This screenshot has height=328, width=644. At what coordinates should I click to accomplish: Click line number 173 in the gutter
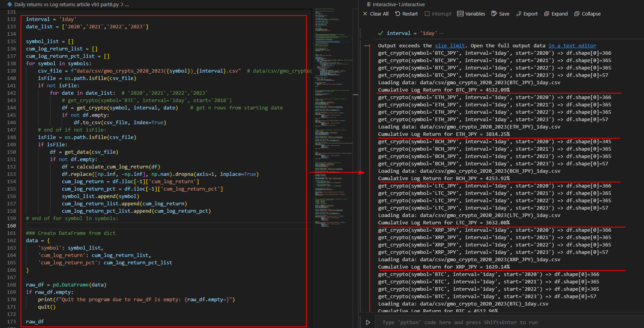pyautogui.click(x=11, y=321)
